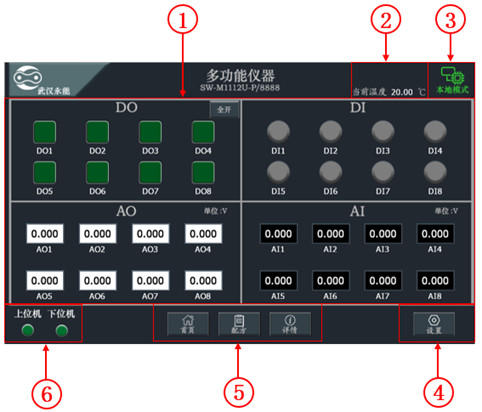Viewport: 482px width, 412px height.
Task: Click the AI4 reading display
Action: click(435, 234)
